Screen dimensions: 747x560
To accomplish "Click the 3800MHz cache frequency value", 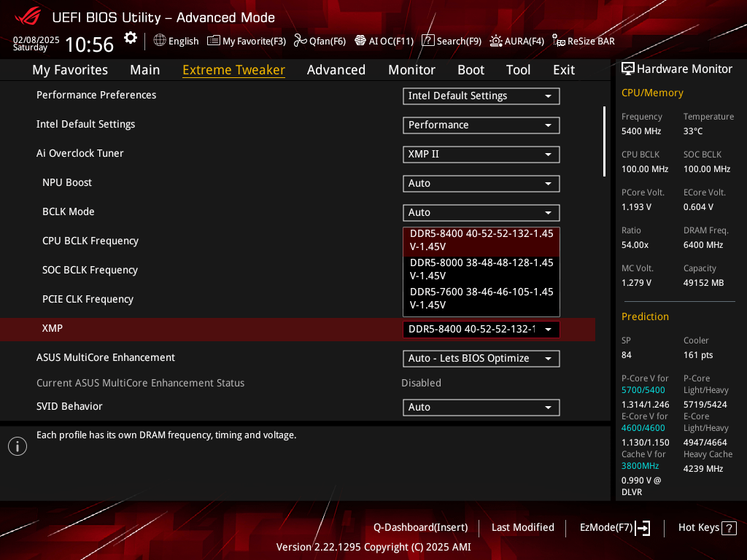I will (x=640, y=466).
